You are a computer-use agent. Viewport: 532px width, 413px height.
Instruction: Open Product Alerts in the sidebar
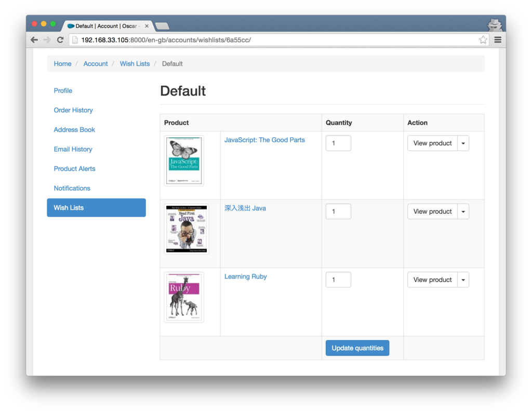coord(74,169)
